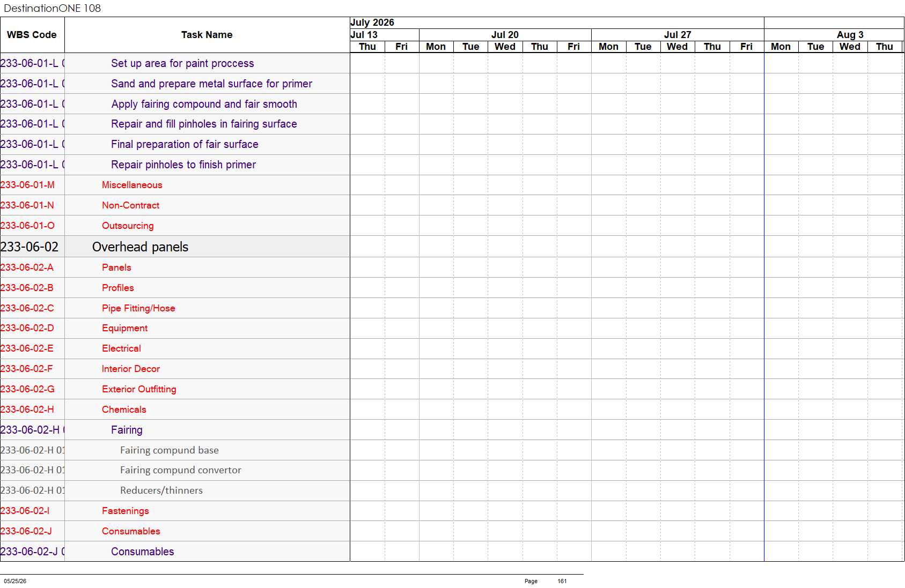The image size is (905, 588).
Task: Click the WBS Code column header
Action: pyautogui.click(x=32, y=35)
